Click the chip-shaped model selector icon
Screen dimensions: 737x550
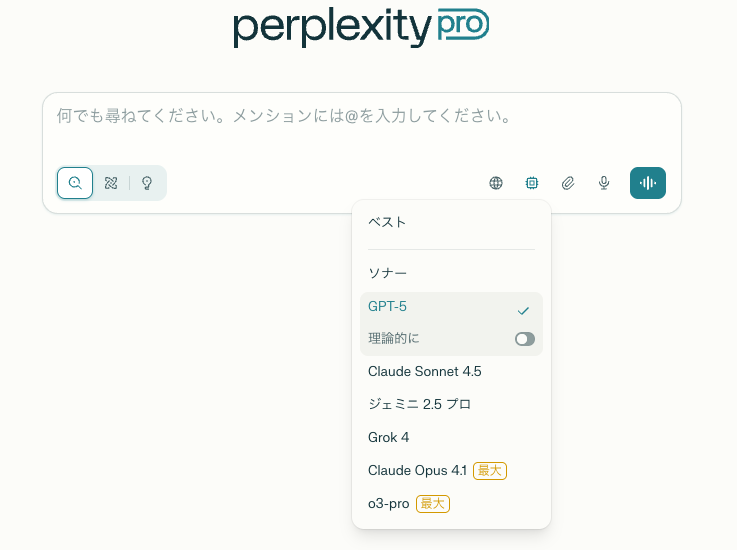click(532, 183)
